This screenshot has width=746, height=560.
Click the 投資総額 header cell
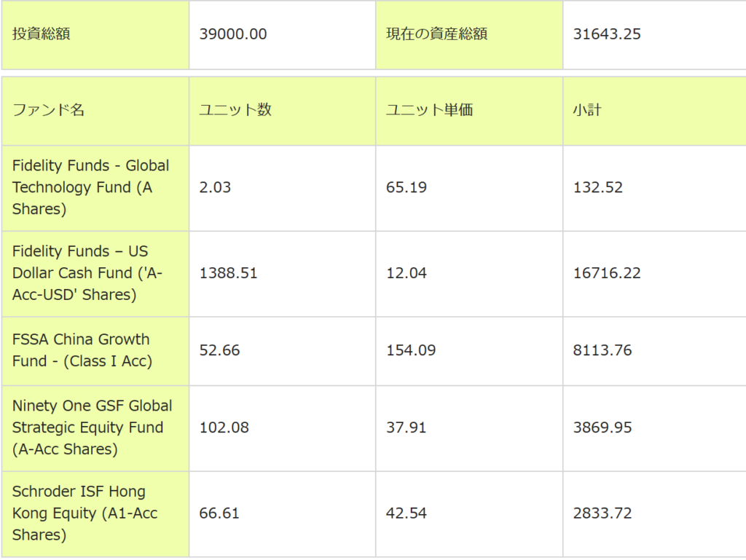(42, 34)
